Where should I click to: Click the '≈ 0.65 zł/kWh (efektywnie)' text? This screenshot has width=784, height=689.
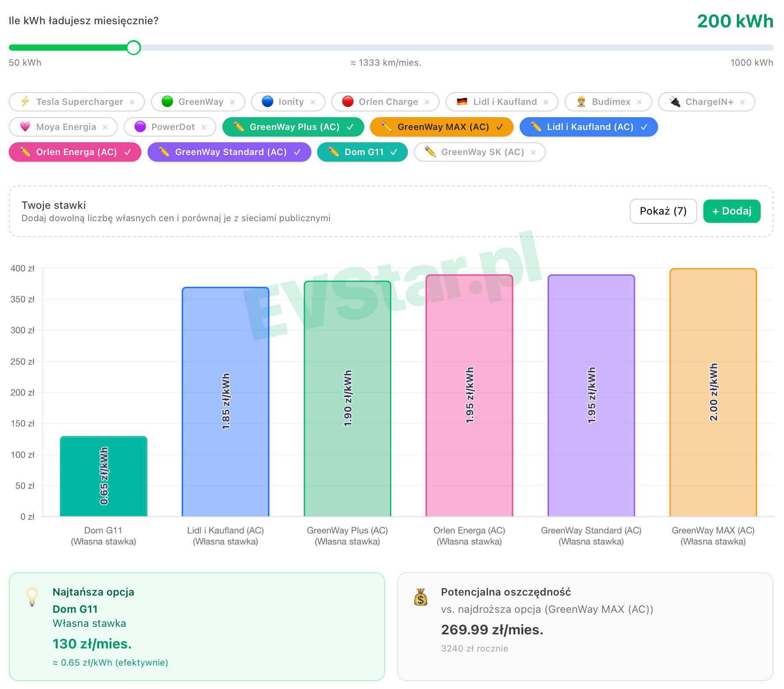(x=111, y=663)
